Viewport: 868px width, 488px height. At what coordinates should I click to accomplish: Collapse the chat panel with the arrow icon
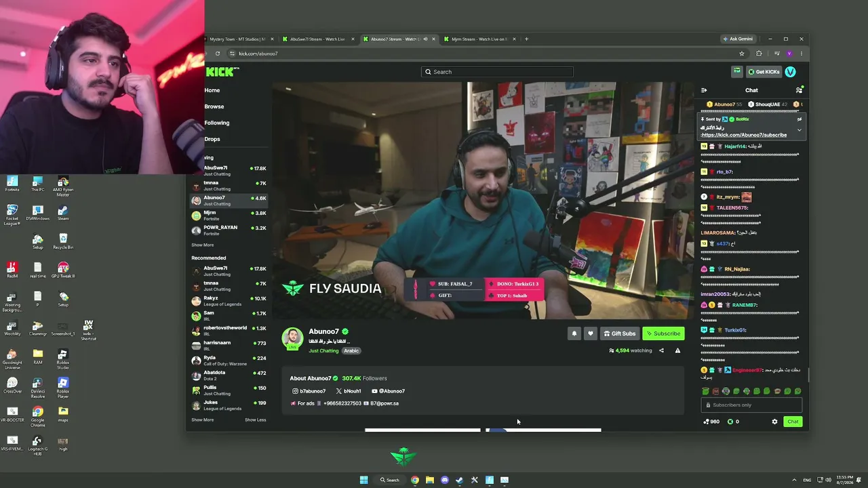[704, 90]
